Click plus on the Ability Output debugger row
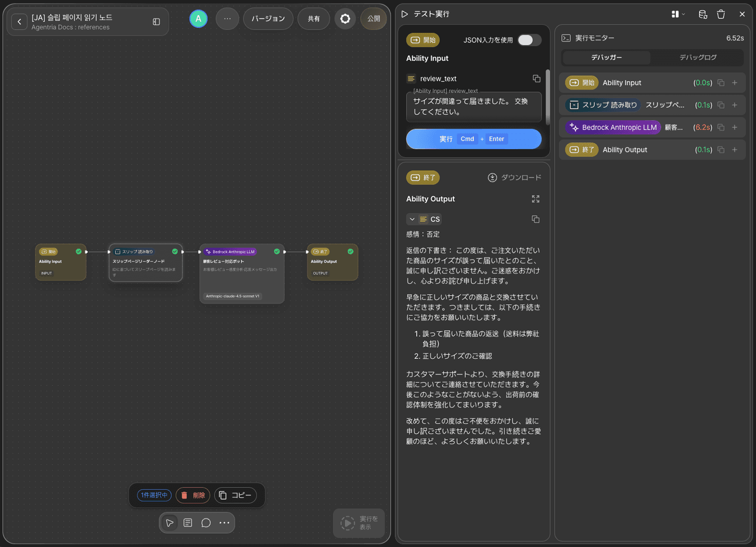The width and height of the screenshot is (756, 547). pyautogui.click(x=735, y=150)
